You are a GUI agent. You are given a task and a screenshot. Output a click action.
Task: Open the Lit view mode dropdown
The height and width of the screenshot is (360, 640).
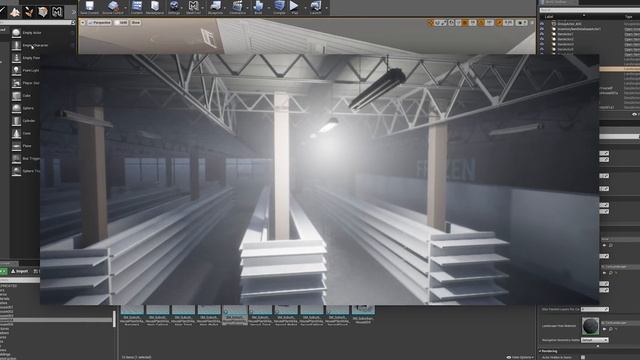(x=121, y=22)
